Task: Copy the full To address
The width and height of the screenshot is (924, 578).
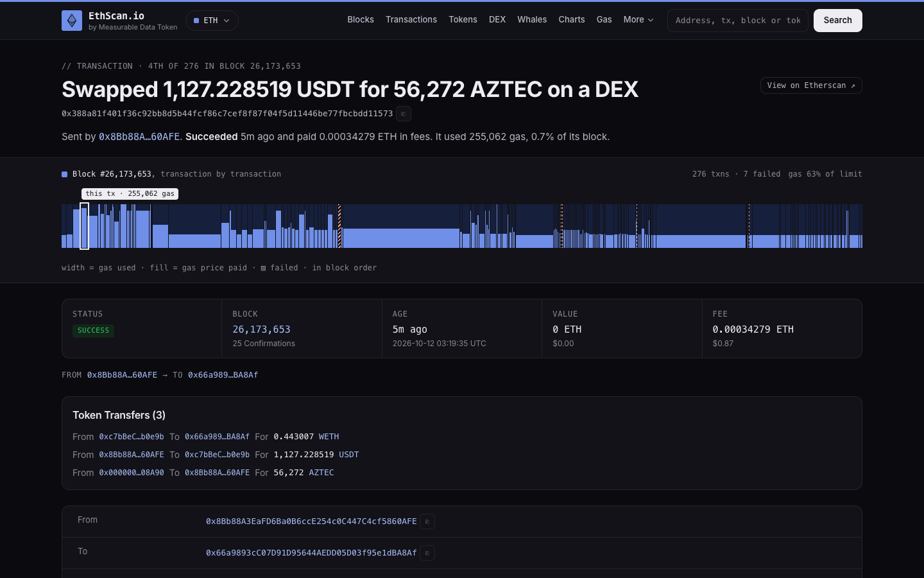Action: (427, 553)
